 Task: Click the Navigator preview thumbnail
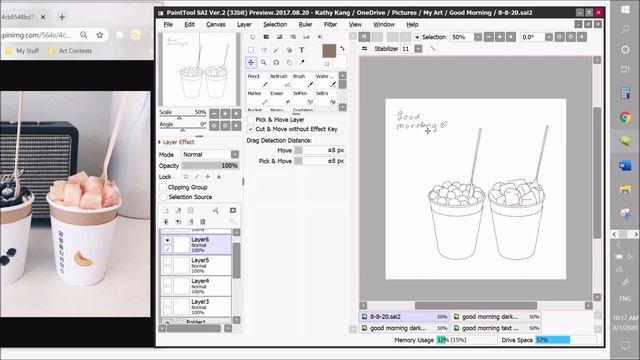[x=200, y=70]
